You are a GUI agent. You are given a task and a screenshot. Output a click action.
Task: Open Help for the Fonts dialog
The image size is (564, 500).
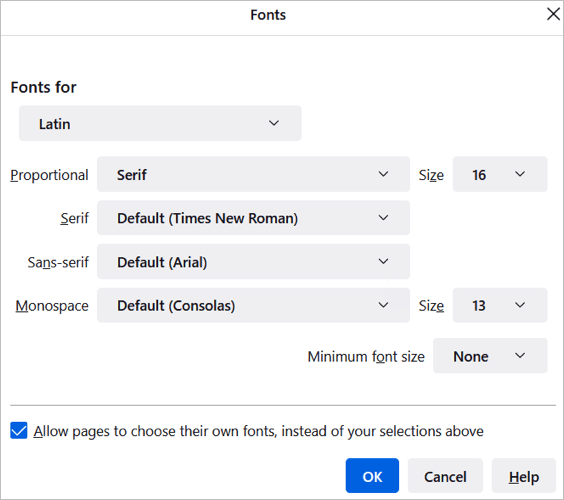tap(524, 476)
